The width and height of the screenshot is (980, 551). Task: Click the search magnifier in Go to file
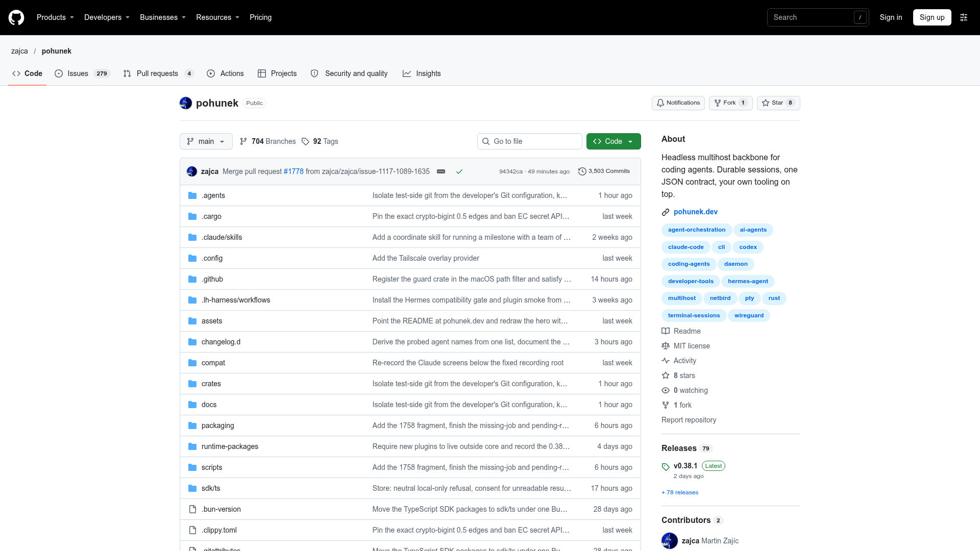pos(486,141)
